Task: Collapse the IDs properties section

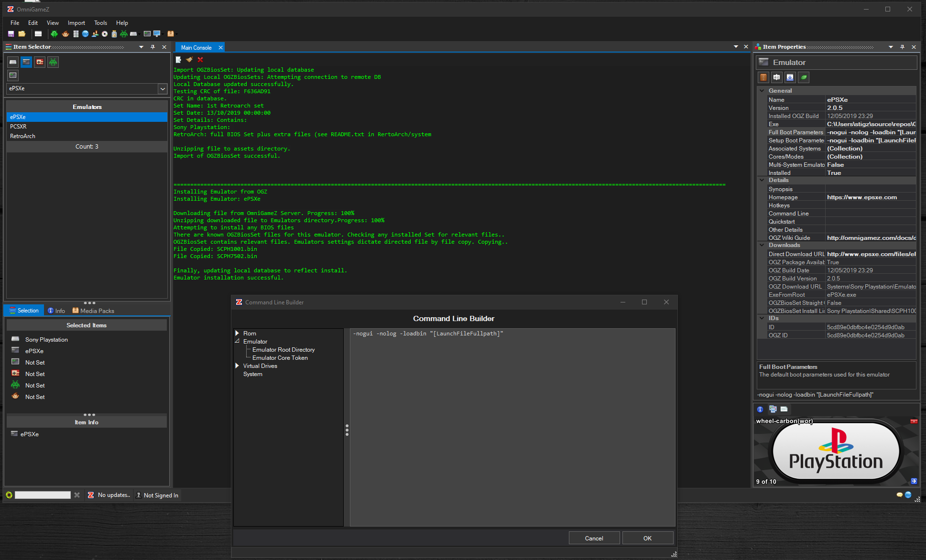Action: 762,318
